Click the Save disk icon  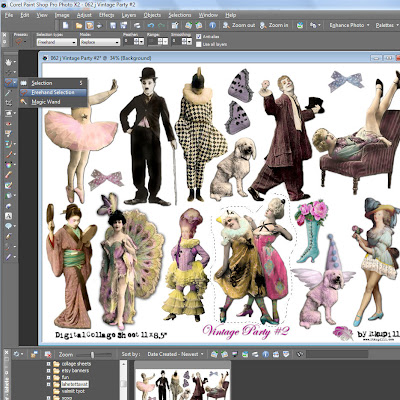pos(113,25)
